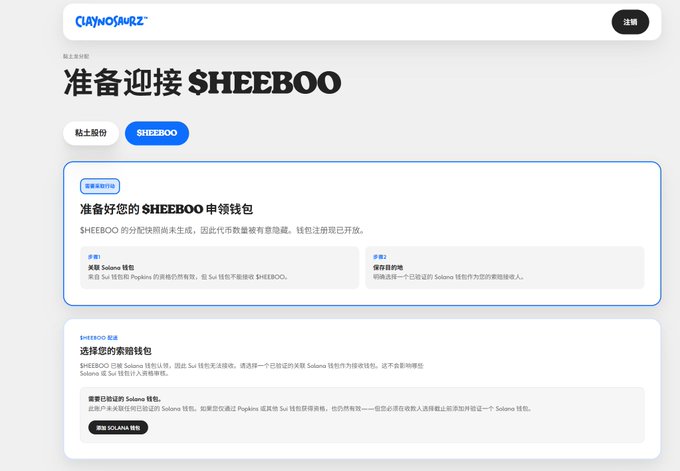Click the small breadcrumb text above the title
The height and width of the screenshot is (471, 680).
pyautogui.click(x=76, y=56)
